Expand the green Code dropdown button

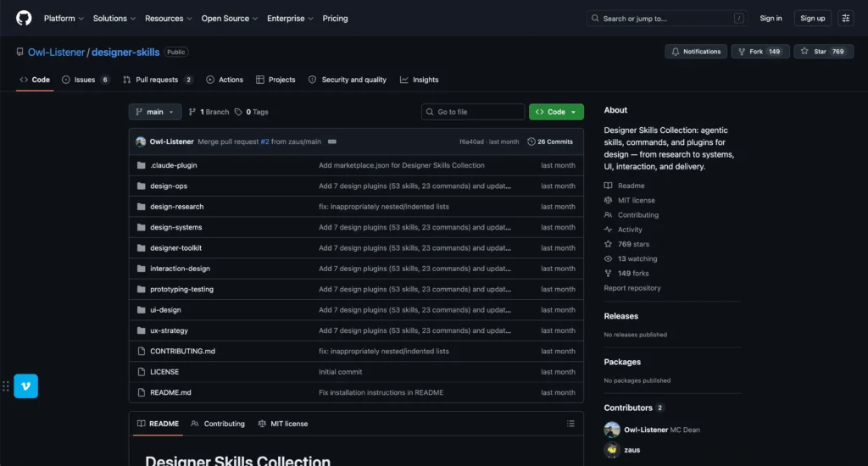[556, 112]
